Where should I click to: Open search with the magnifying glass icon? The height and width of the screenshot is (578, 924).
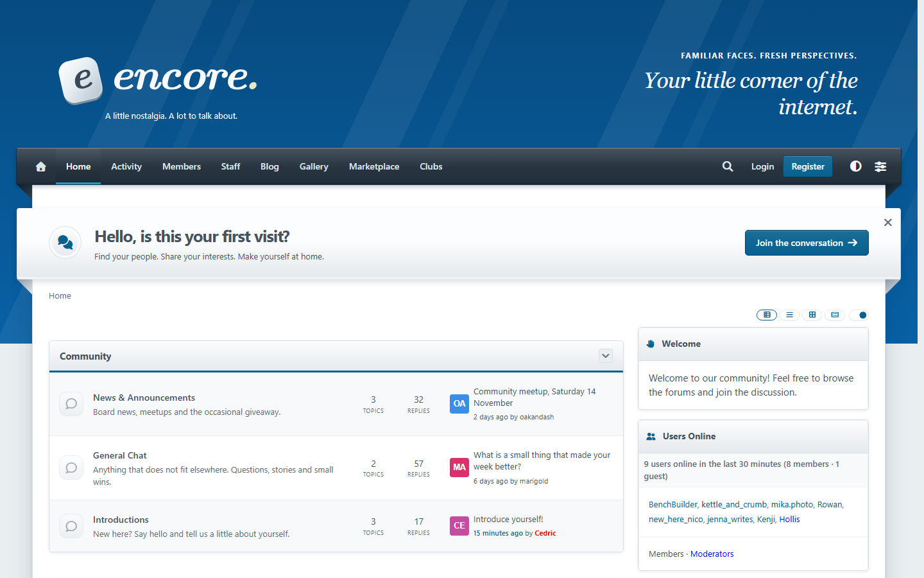coord(728,166)
